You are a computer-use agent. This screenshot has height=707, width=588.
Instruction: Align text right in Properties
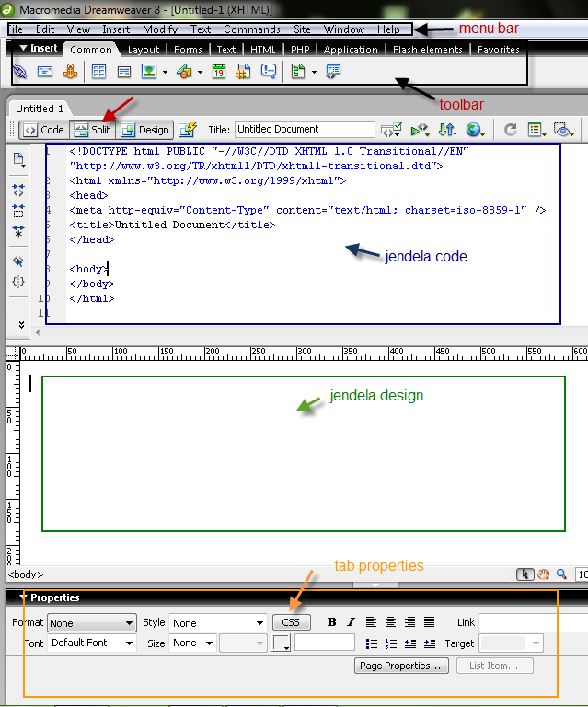point(409,622)
